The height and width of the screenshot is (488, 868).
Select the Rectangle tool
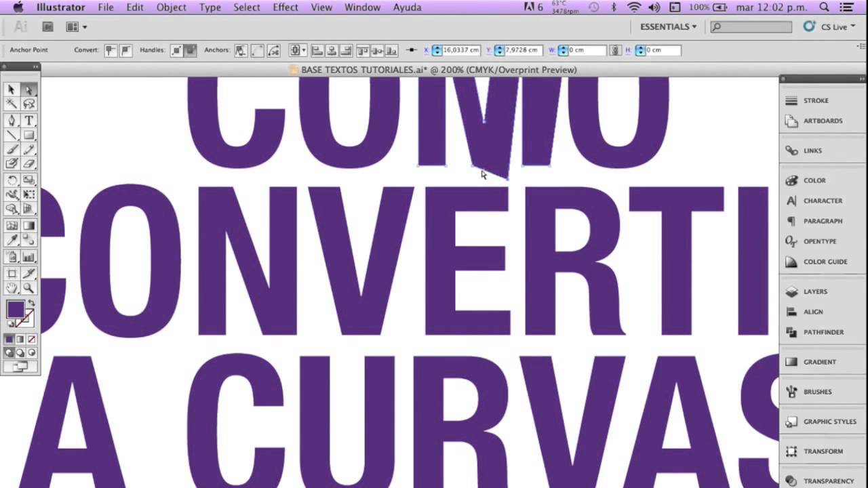click(x=28, y=135)
